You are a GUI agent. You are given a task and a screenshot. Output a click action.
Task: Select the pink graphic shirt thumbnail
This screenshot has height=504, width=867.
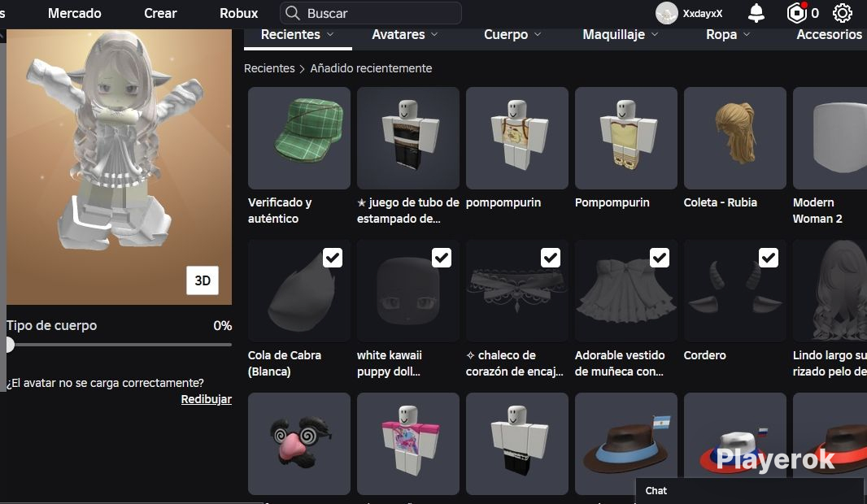click(408, 444)
